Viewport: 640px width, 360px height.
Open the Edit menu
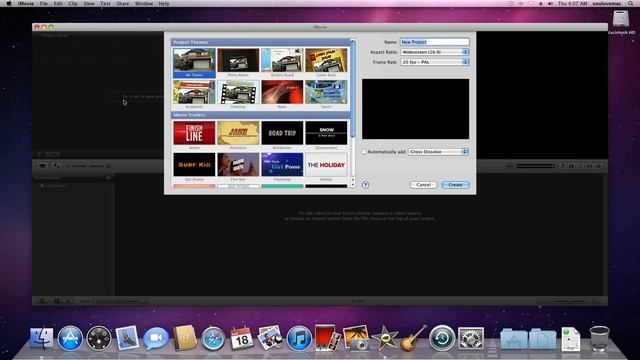[x=58, y=3]
